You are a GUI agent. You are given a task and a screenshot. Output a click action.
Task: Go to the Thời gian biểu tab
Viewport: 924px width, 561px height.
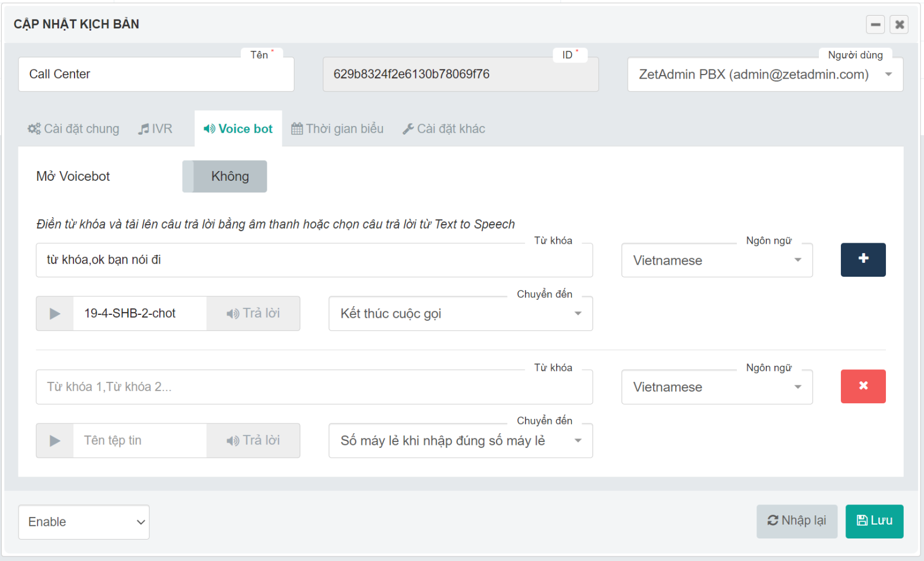pos(337,129)
